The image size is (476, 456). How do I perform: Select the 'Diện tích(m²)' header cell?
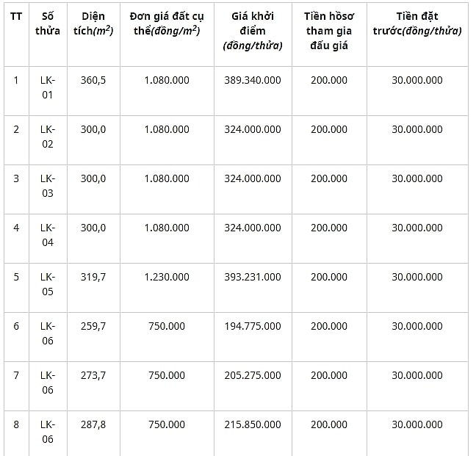coord(93,23)
